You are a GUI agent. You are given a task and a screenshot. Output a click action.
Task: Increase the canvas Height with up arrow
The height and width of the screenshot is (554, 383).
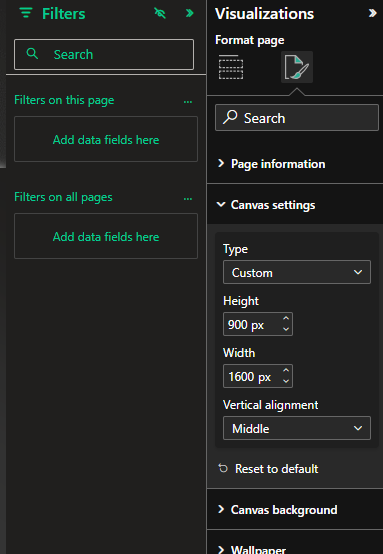[286, 319]
